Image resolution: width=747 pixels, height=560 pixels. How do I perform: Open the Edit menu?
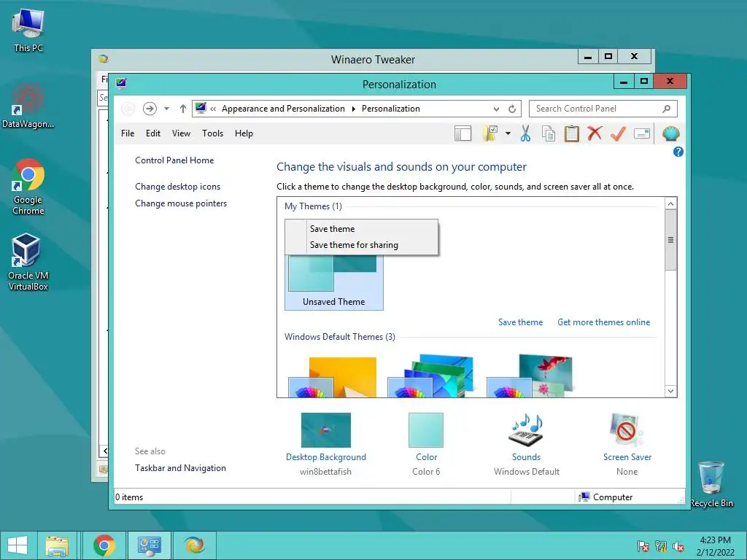[153, 133]
